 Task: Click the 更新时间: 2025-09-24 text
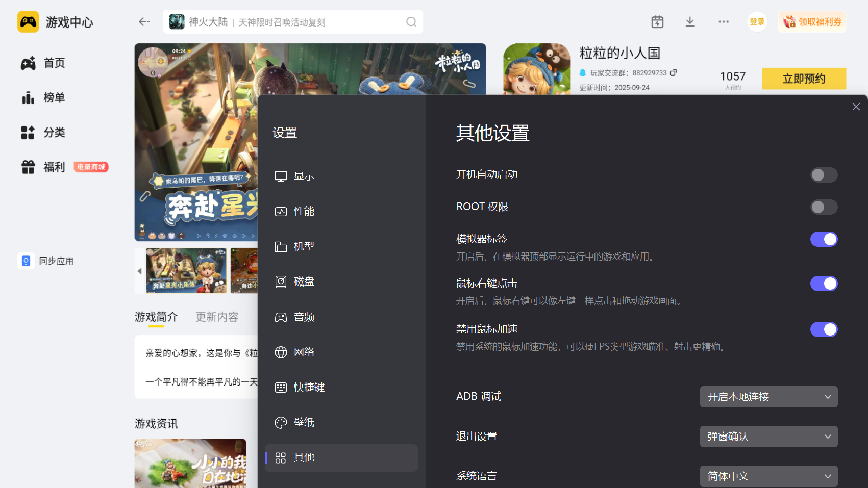tap(614, 88)
